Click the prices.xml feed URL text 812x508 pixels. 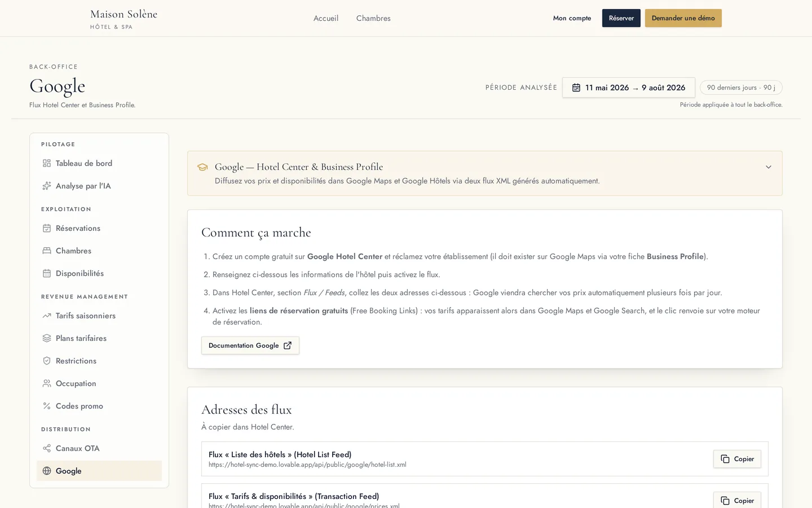pyautogui.click(x=304, y=505)
